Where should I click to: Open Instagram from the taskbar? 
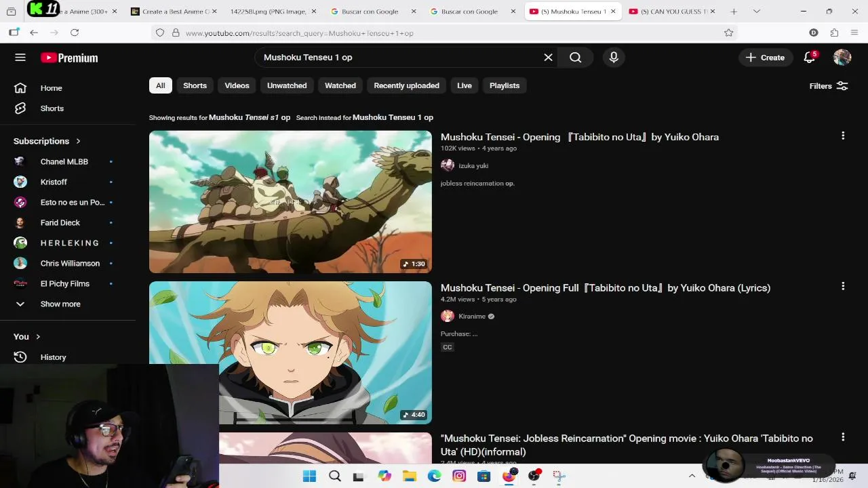(459, 476)
